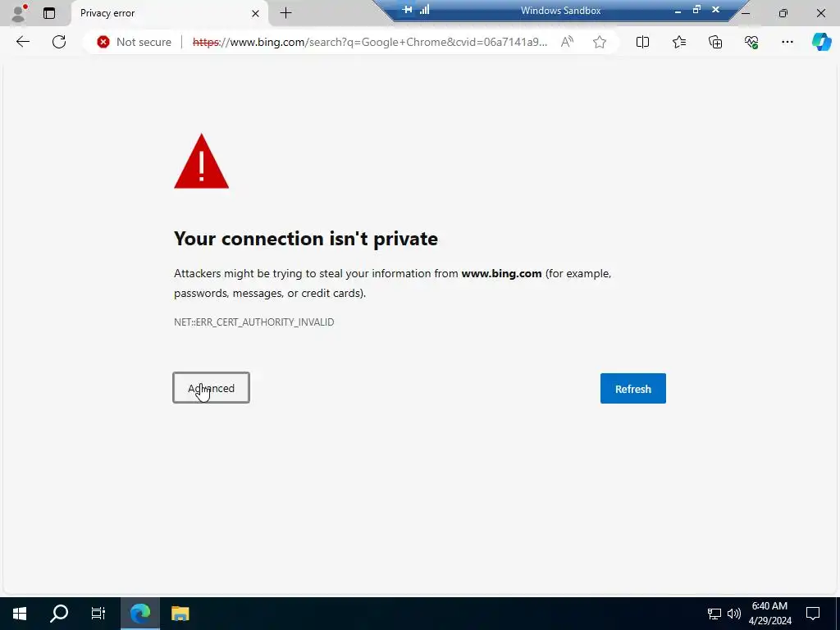
Task: Open the Windows Start menu
Action: (20, 613)
